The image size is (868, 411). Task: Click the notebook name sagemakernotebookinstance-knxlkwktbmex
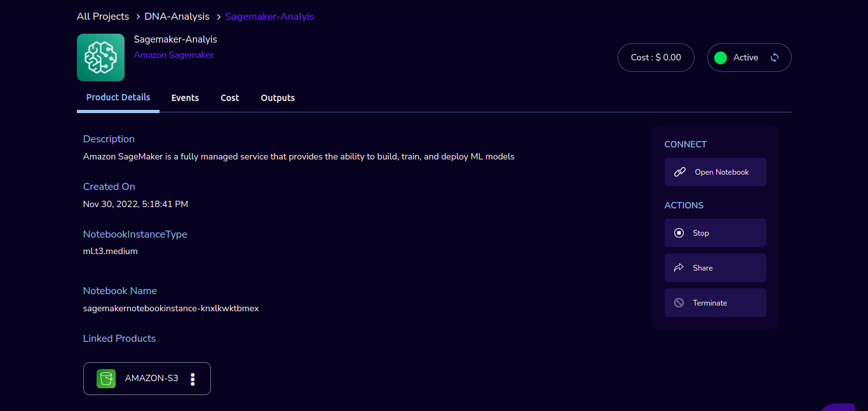pyautogui.click(x=171, y=309)
